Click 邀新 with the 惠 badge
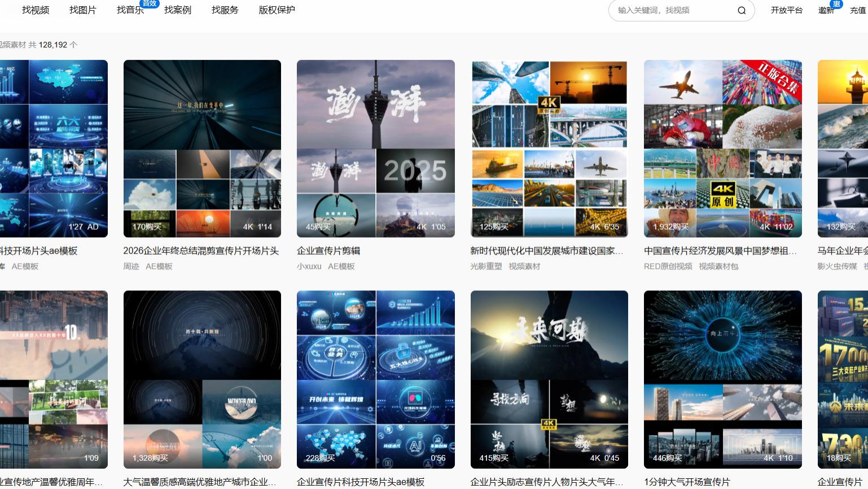This screenshot has height=489, width=868. pos(826,10)
